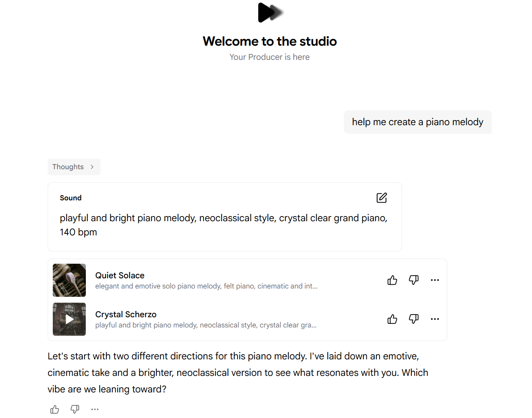Viewport: 532px width, 418px height.
Task: Select the Quiet Solace cover thumbnail
Action: click(69, 280)
